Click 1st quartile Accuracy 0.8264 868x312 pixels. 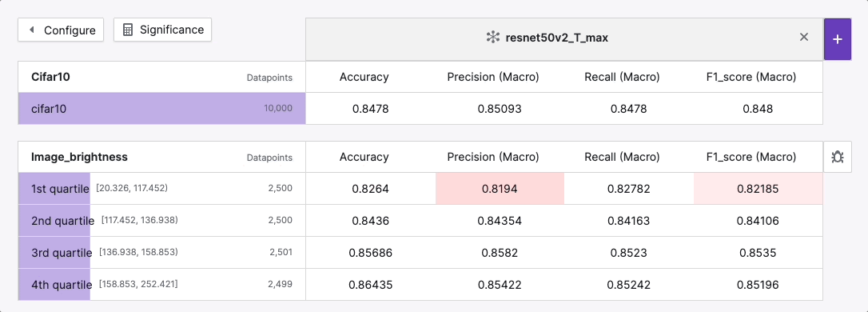coord(371,189)
